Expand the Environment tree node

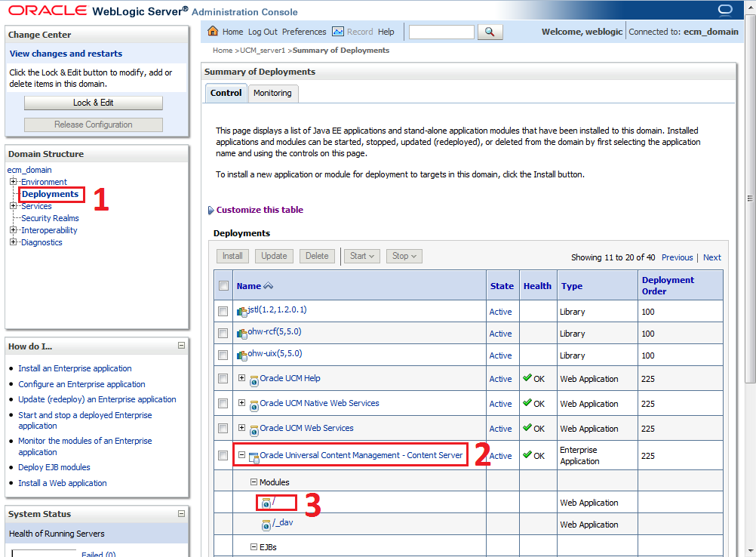click(x=14, y=182)
